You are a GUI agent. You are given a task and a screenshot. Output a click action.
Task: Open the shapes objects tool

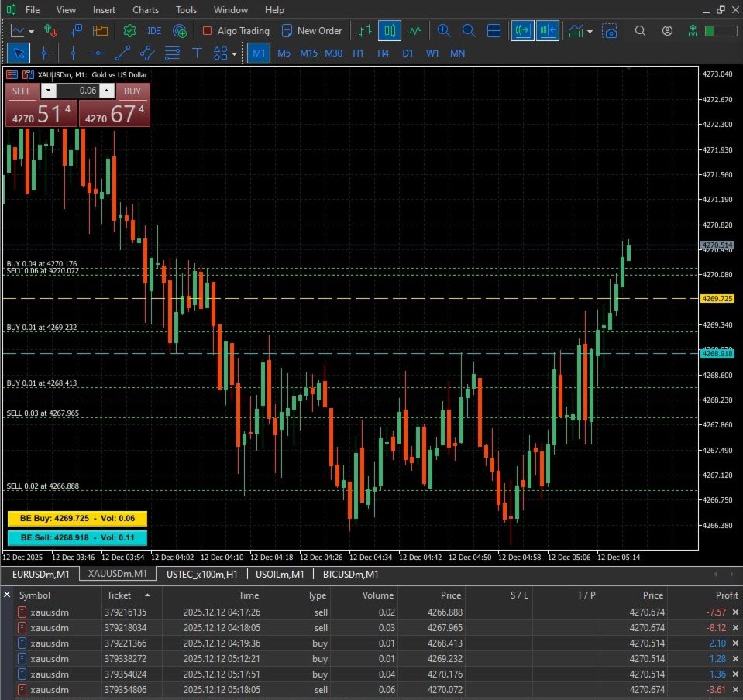[220, 53]
